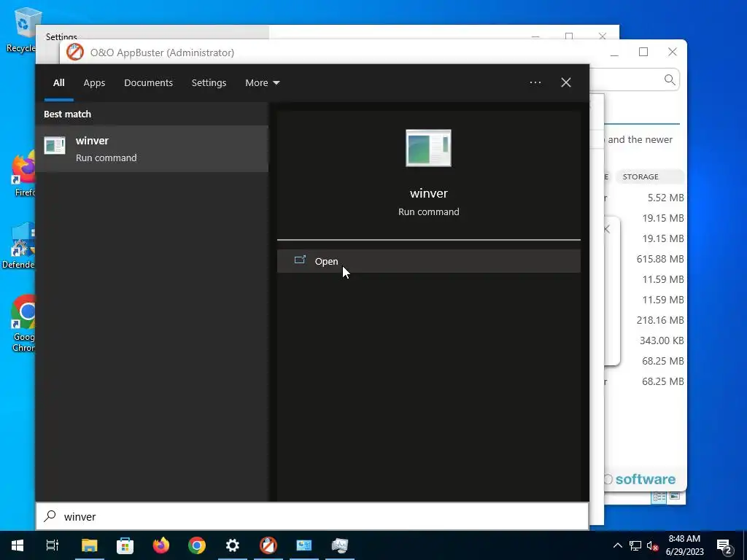Viewport: 747px width, 560px height.
Task: Switch to the Apps search tab
Action: [94, 83]
